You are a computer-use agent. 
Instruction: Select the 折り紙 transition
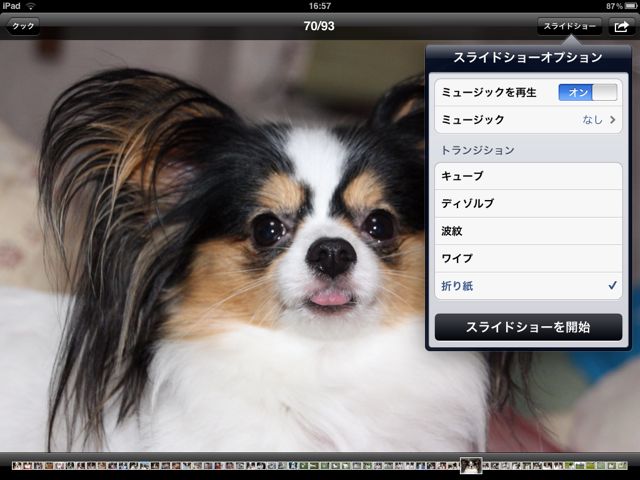(528, 286)
